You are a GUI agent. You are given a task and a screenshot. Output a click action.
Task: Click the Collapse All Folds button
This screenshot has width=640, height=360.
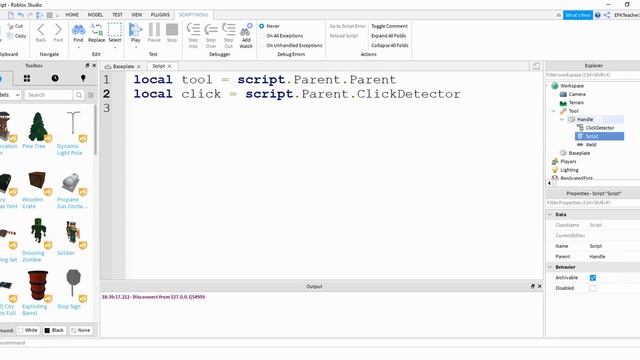pyautogui.click(x=390, y=46)
